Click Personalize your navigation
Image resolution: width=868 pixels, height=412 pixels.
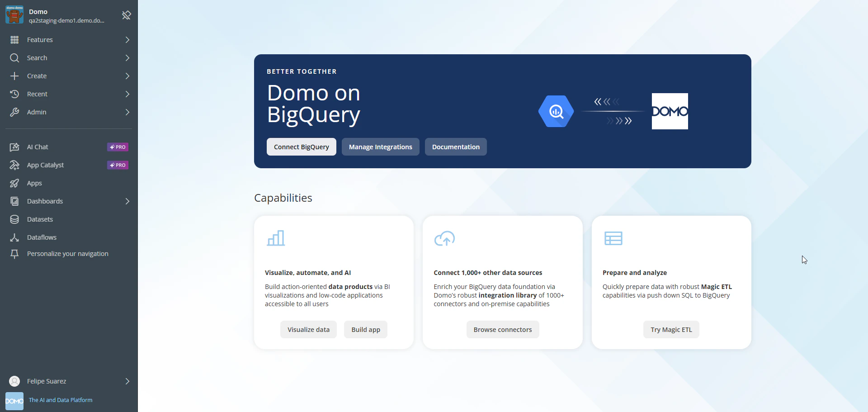coord(68,254)
